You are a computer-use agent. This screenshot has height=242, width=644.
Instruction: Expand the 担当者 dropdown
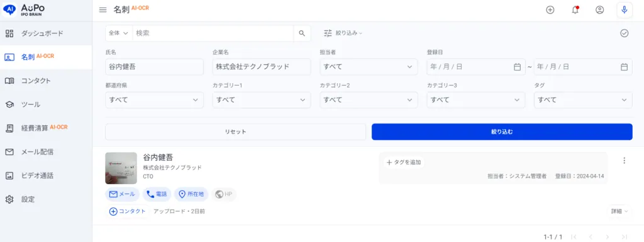pyautogui.click(x=369, y=67)
